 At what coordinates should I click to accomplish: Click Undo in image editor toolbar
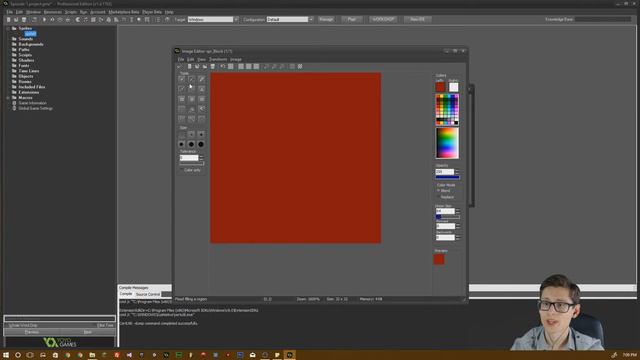[222, 66]
